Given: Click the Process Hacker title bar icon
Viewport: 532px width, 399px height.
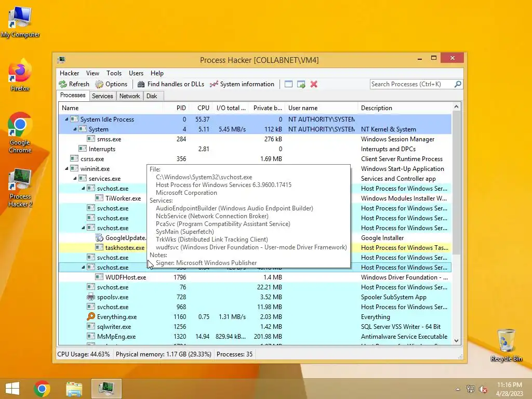Looking at the screenshot, I should [61, 60].
